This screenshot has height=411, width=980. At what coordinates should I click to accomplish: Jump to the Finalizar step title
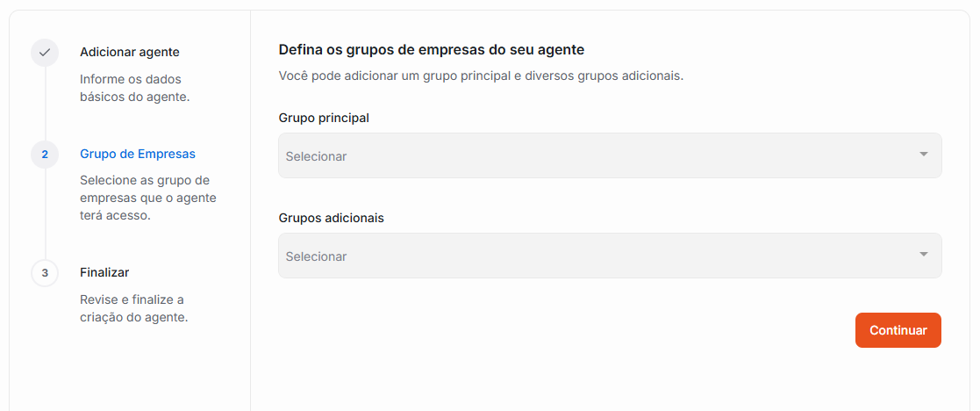pyautogui.click(x=104, y=272)
